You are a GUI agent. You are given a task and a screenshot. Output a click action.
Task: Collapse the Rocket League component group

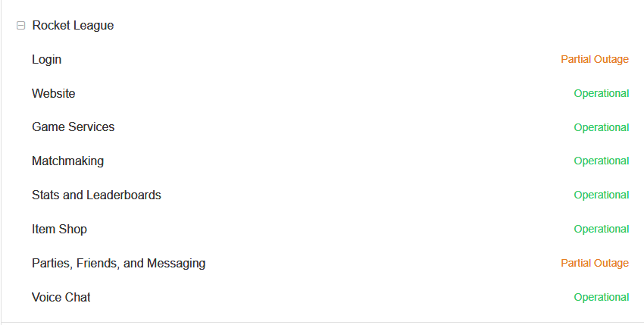tap(21, 26)
